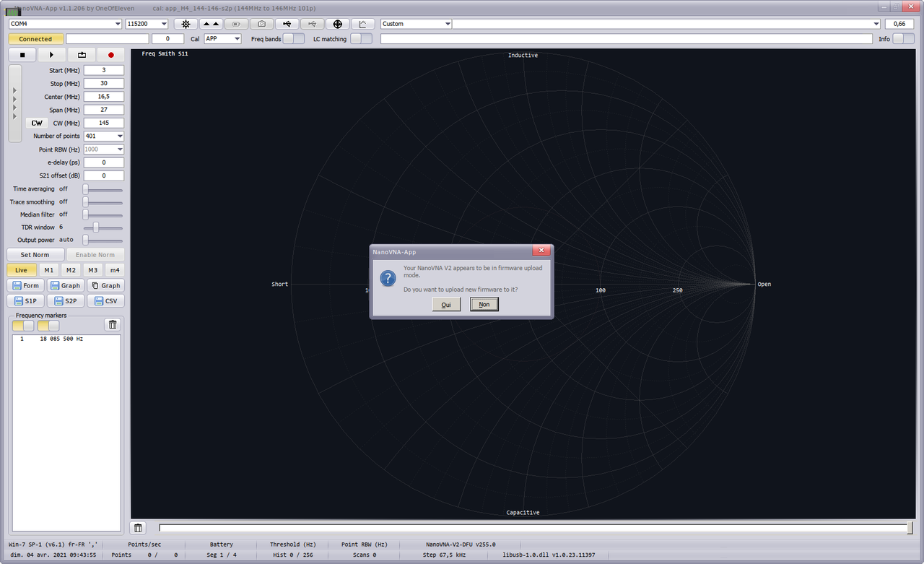The image size is (924, 564).
Task: Select marker 1 at 18 085 500 Hz
Action: pyautogui.click(x=66, y=339)
